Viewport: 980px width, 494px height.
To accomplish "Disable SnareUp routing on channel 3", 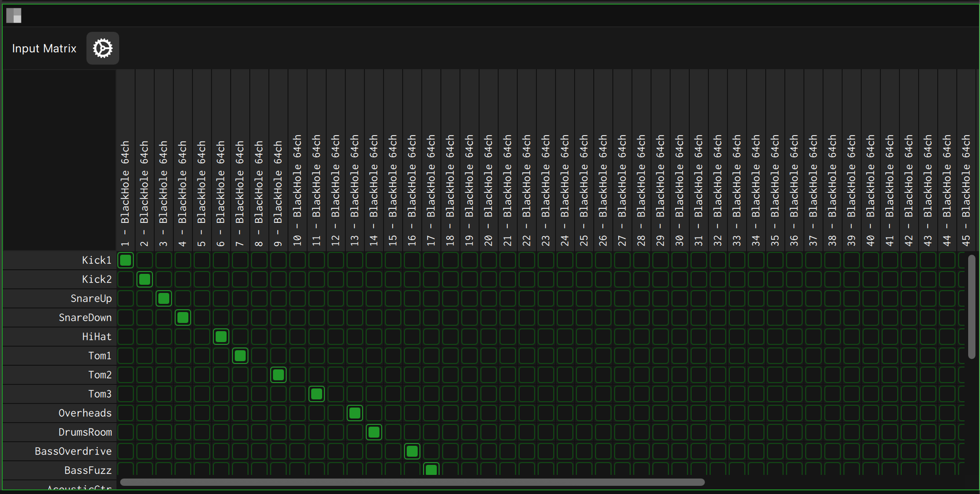I will click(164, 298).
